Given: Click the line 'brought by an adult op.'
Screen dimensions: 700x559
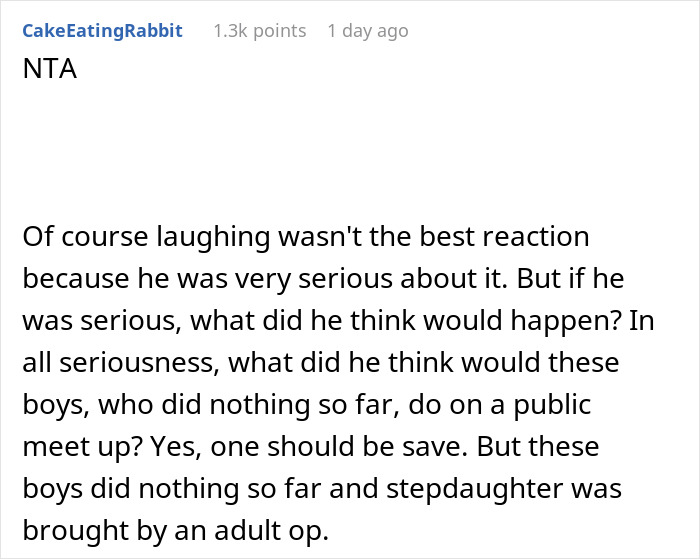Looking at the screenshot, I should tap(175, 530).
